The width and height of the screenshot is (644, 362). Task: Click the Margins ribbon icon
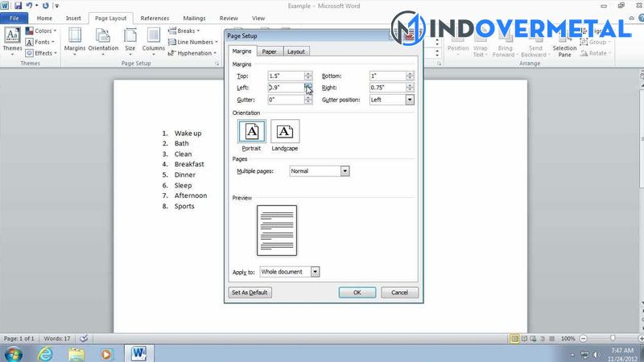75,41
